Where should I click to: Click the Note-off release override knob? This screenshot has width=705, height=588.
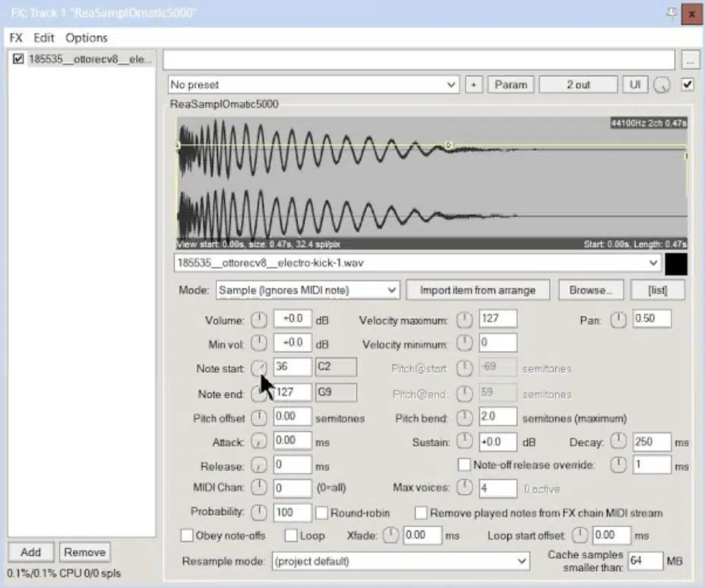618,464
